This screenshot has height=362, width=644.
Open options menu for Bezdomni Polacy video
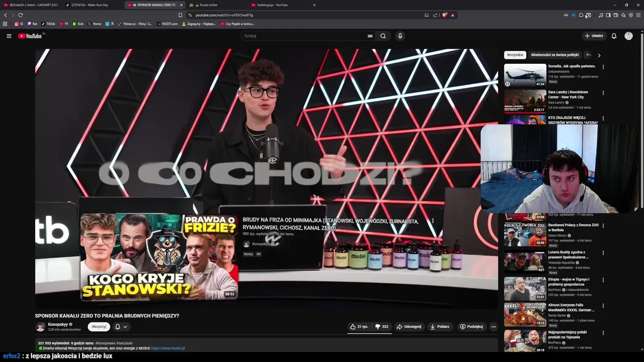pyautogui.click(x=603, y=225)
